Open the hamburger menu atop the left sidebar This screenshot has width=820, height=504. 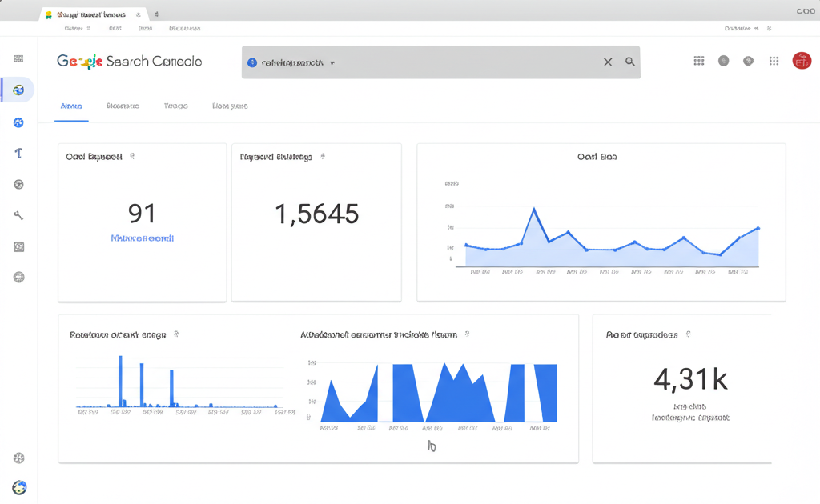click(x=18, y=59)
